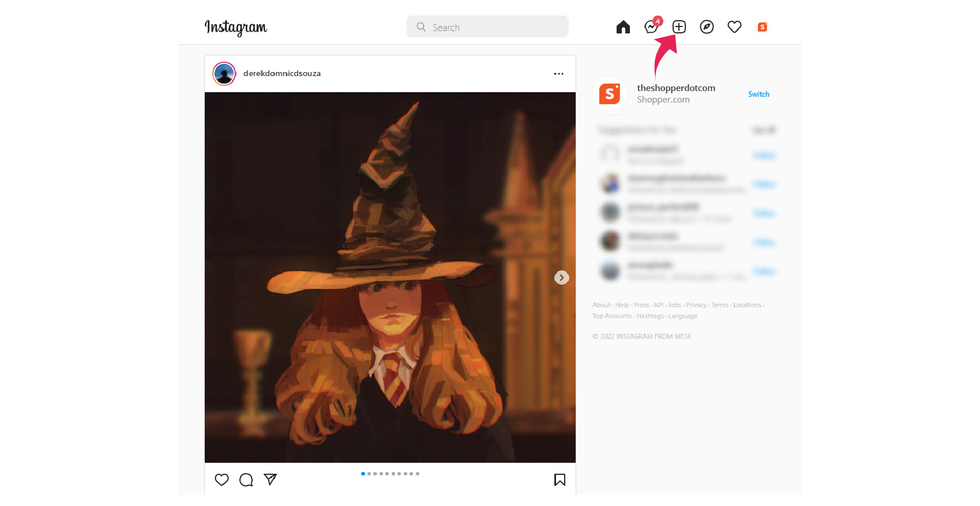Open Messenger direct messages icon
The height and width of the screenshot is (506, 980).
(651, 27)
